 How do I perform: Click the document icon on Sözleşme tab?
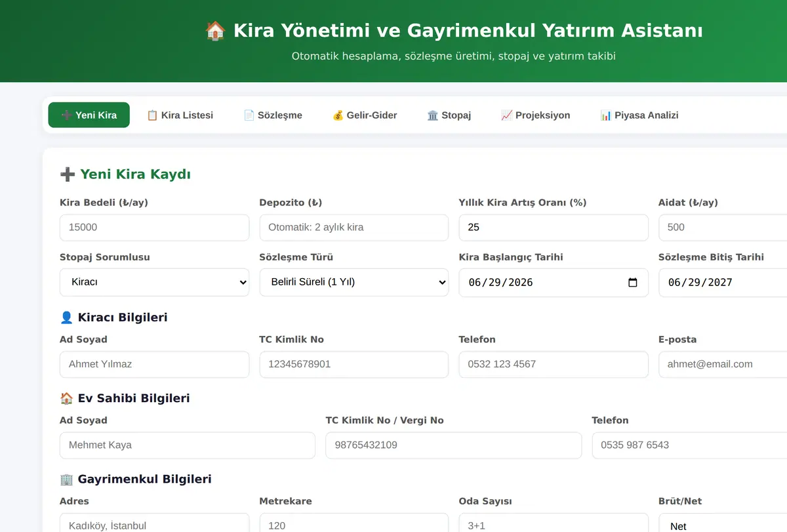[249, 115]
